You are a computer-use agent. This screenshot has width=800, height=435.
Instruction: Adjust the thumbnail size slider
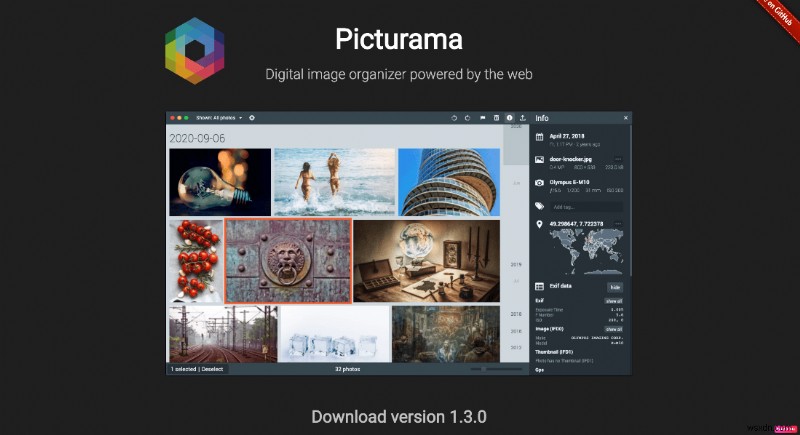(495, 369)
